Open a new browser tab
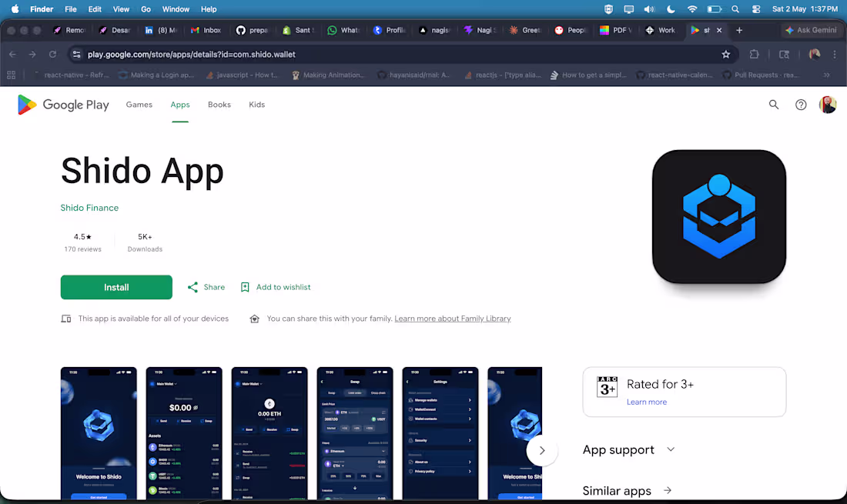The height and width of the screenshot is (504, 847). pos(739,30)
